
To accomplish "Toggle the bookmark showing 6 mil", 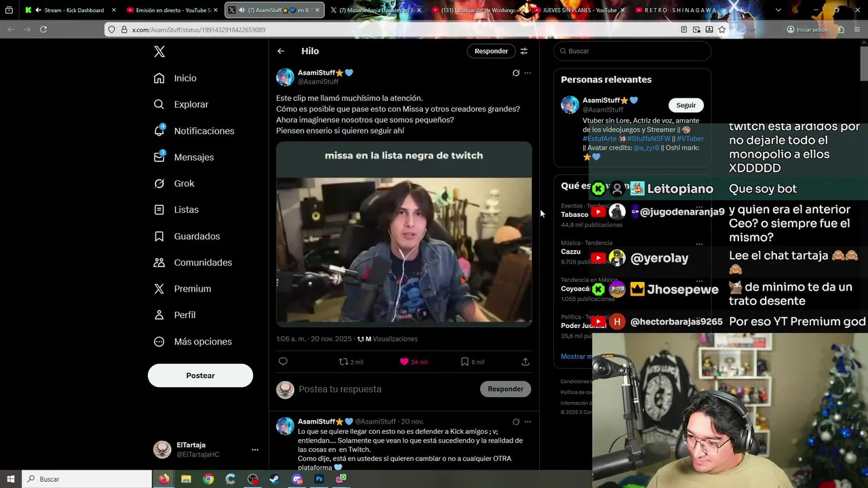I will [472, 362].
